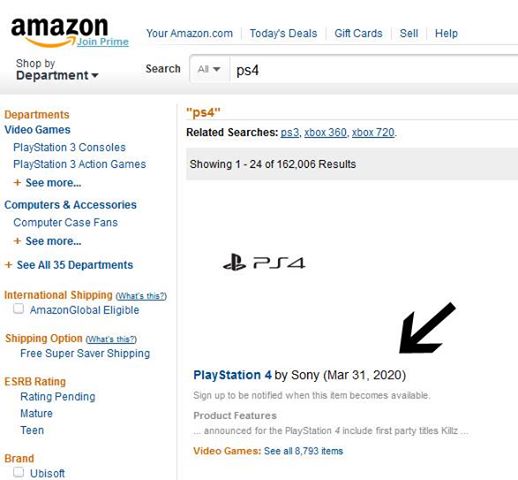
Task: Enable AmazonGlobal Eligible checkbox
Action: point(19,309)
